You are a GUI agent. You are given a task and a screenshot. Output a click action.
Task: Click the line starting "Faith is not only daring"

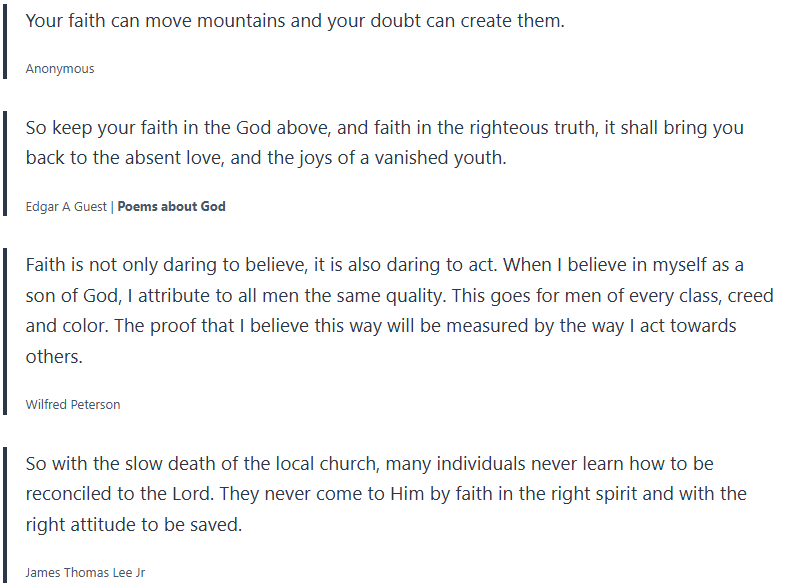point(384,266)
